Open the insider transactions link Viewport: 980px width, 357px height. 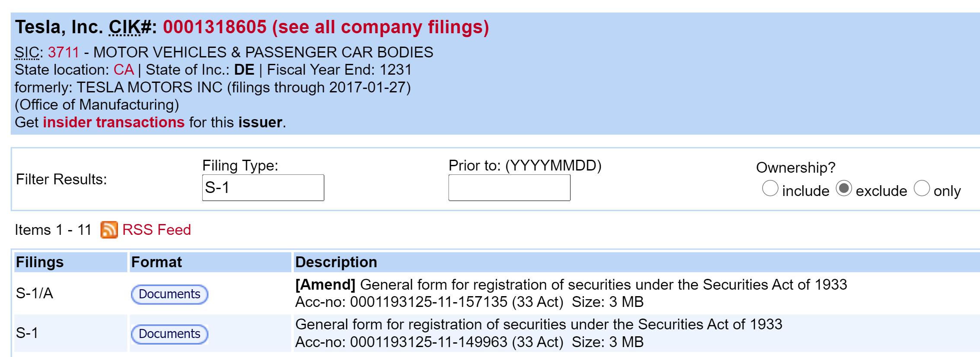(x=114, y=122)
